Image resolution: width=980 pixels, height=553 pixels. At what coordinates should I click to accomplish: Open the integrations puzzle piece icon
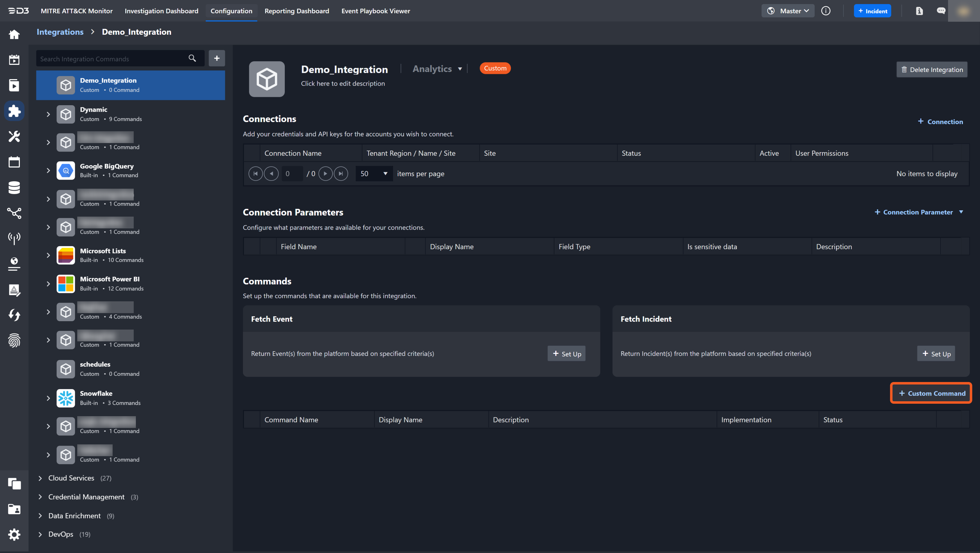pos(14,111)
